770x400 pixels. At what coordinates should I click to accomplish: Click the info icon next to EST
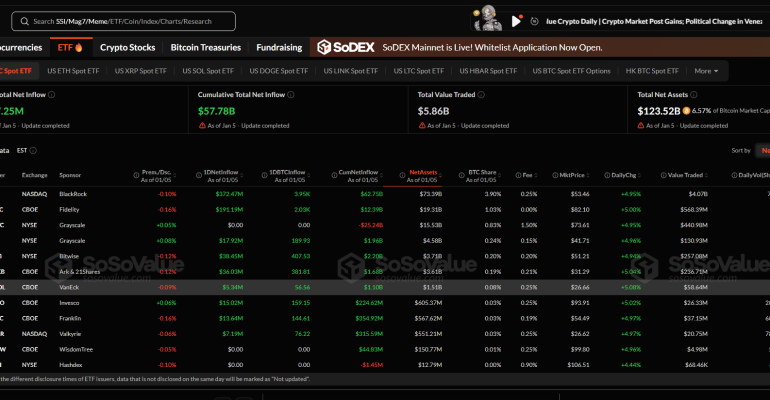point(33,150)
